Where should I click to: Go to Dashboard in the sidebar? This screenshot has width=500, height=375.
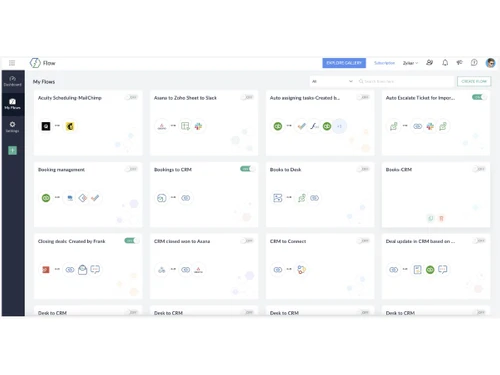[13, 81]
